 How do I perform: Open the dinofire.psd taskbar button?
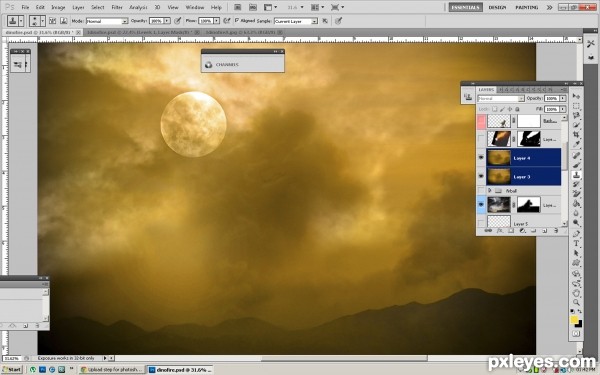click(179, 370)
